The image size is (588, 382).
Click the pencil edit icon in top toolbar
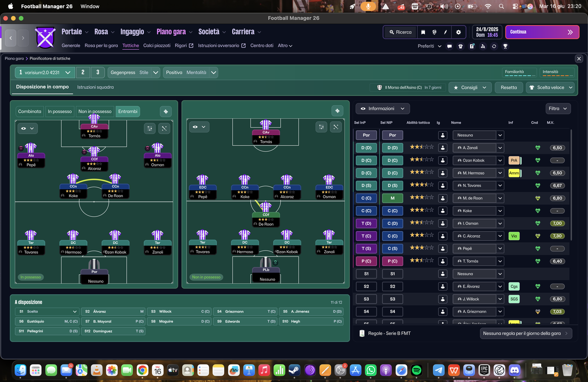point(446,32)
